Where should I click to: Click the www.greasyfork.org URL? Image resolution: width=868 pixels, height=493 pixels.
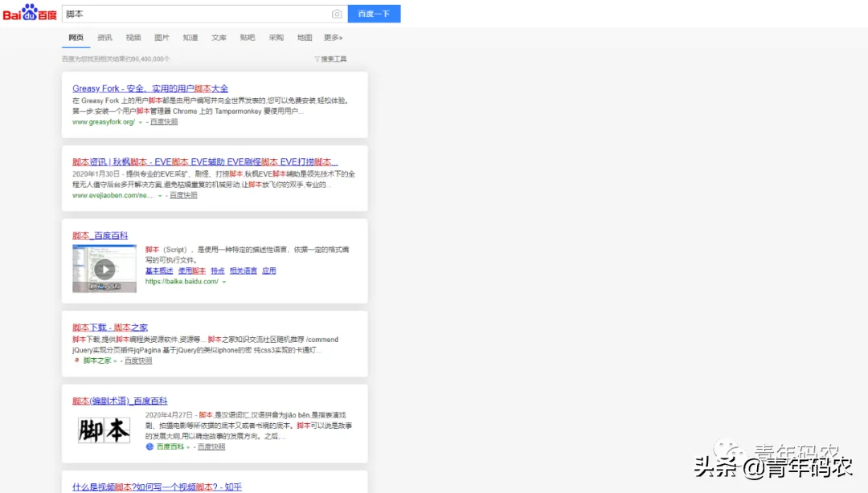point(104,122)
